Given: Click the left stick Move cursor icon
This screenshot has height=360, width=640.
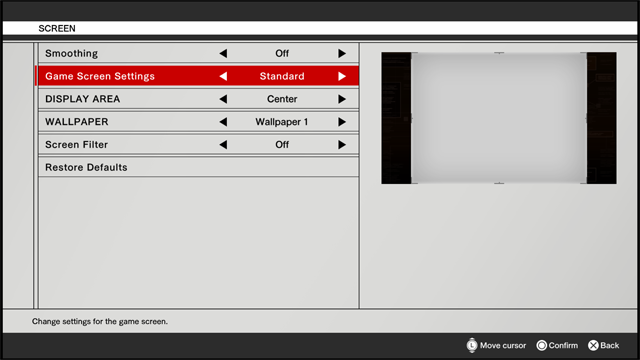Looking at the screenshot, I should coord(472,345).
